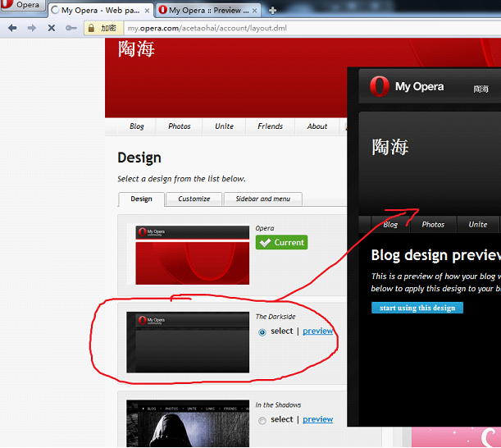
Task: Close the 'My Opera :: Preview' tab
Action: (255, 11)
